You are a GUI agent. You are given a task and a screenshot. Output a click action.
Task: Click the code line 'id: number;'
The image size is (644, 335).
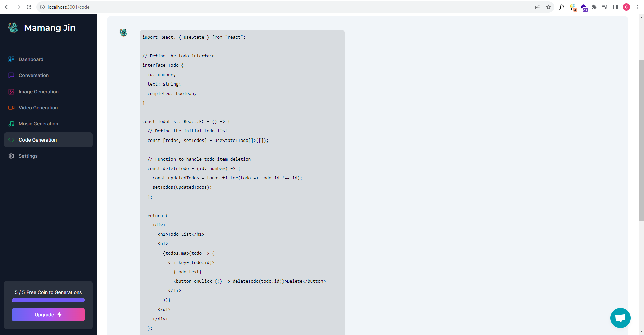(x=161, y=75)
